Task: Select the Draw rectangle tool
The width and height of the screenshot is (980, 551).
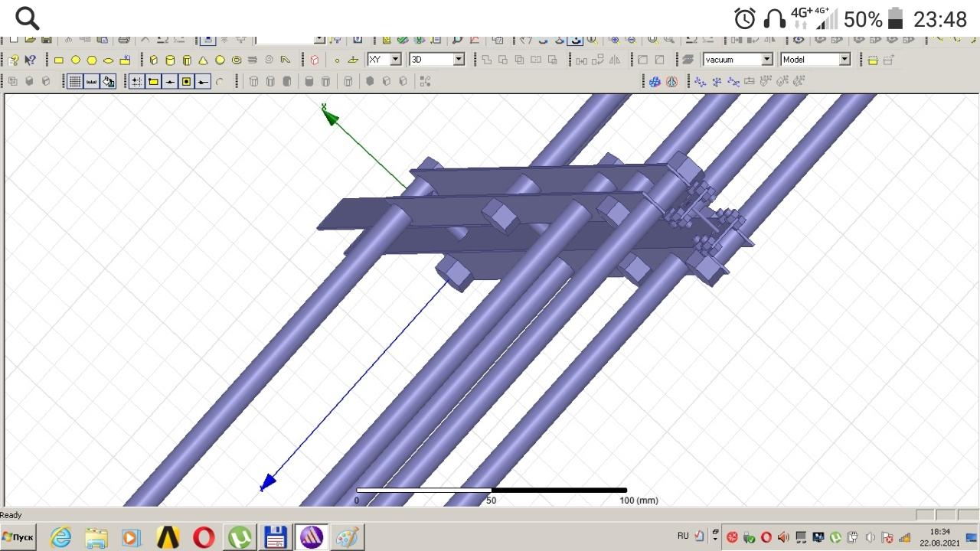Action: pos(59,60)
